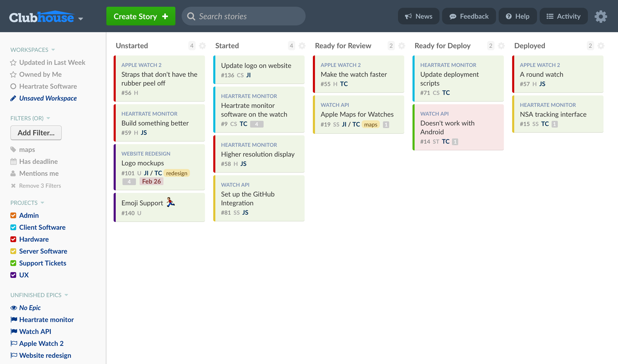
Task: Click the maps label on Apple Maps card
Action: point(370,125)
